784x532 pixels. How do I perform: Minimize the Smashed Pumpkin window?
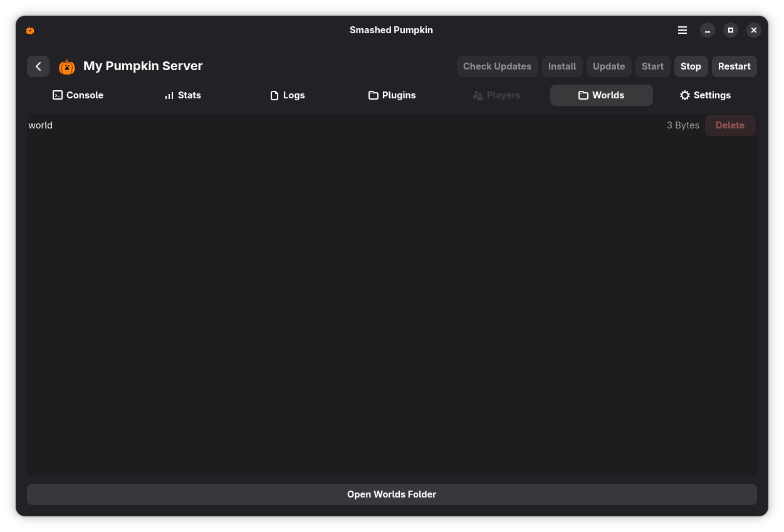(708, 30)
